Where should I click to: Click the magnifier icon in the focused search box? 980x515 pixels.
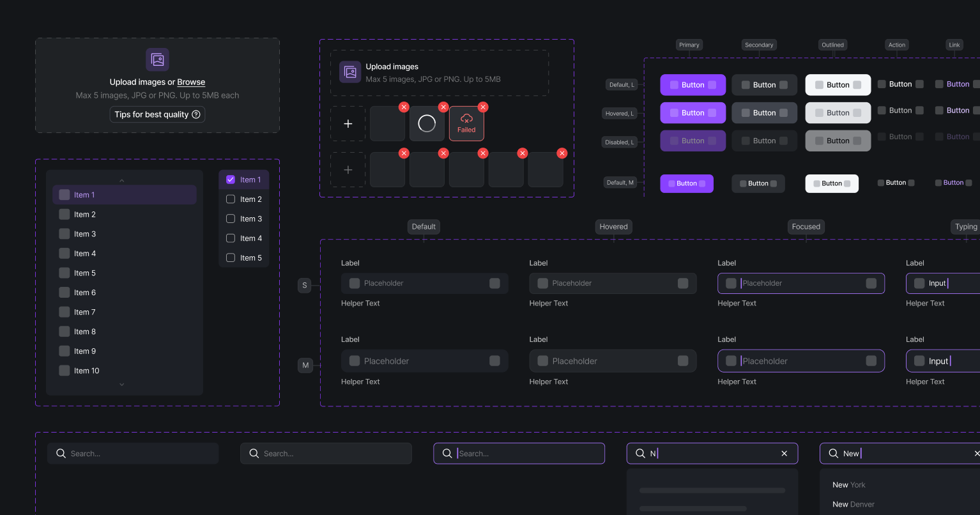[x=447, y=454]
